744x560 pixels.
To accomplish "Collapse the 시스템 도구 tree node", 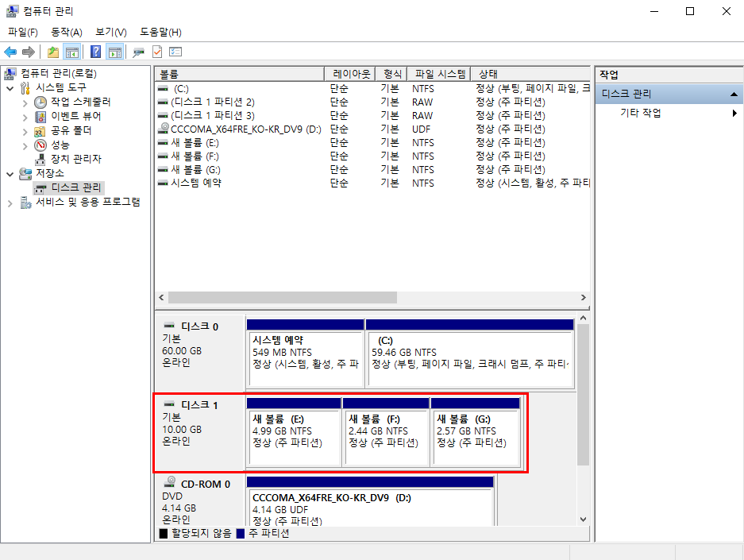I will [10, 88].
